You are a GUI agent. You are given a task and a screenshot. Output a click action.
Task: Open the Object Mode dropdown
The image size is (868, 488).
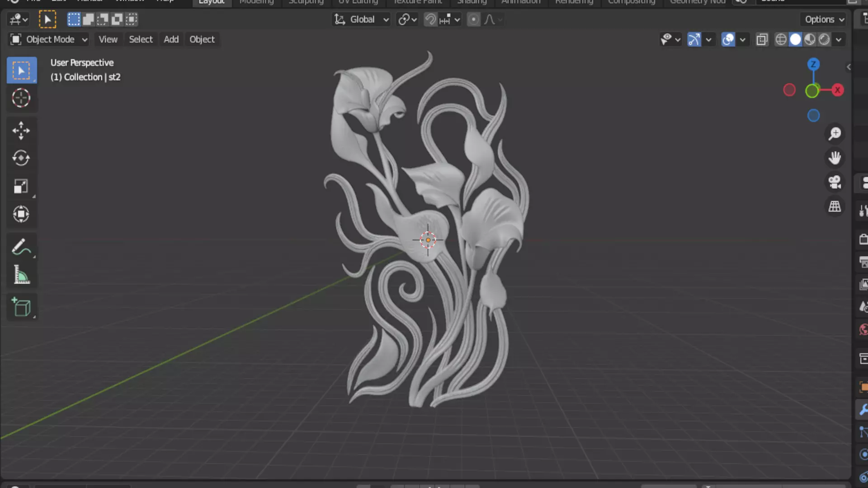coord(49,40)
